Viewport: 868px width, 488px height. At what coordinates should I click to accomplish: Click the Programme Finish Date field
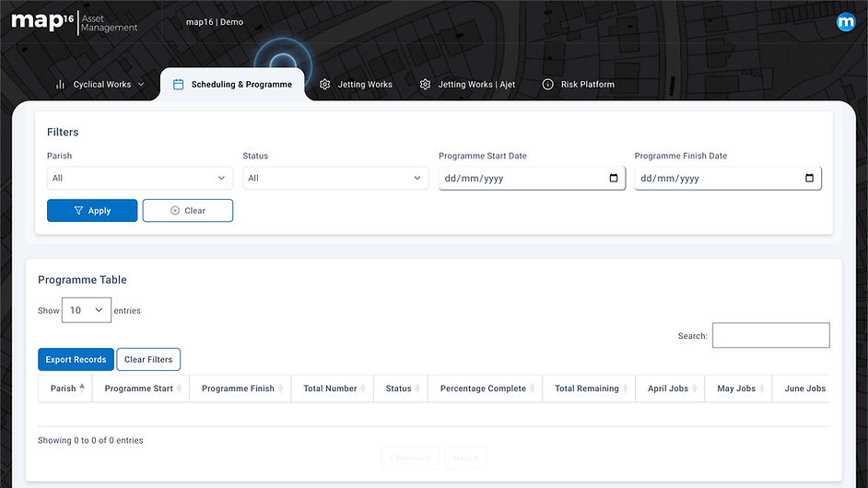coord(728,178)
